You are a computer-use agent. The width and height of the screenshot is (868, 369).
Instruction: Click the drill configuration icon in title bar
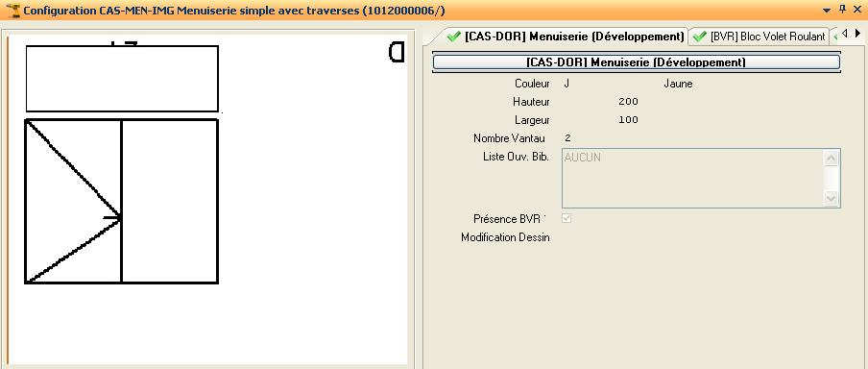(x=12, y=11)
